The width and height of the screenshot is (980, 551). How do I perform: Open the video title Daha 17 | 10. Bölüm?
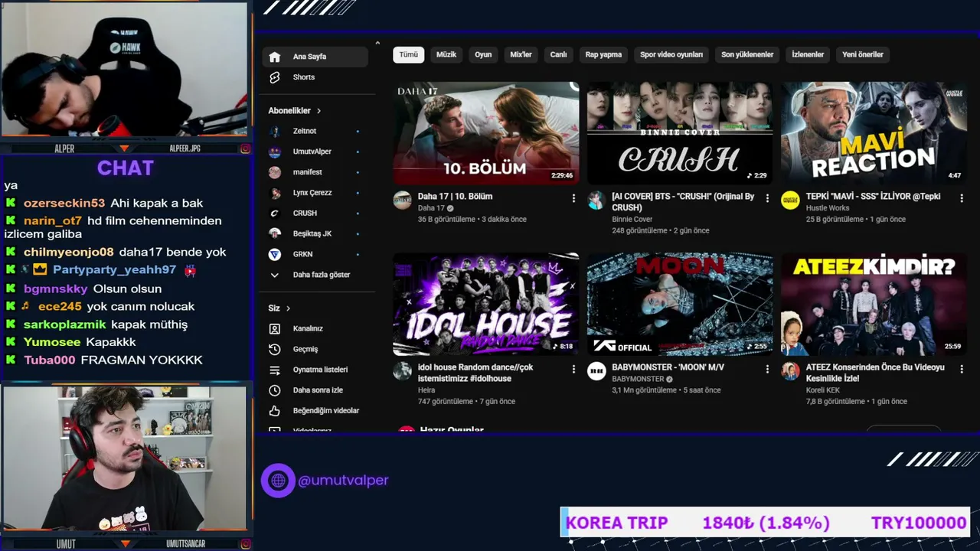(456, 197)
